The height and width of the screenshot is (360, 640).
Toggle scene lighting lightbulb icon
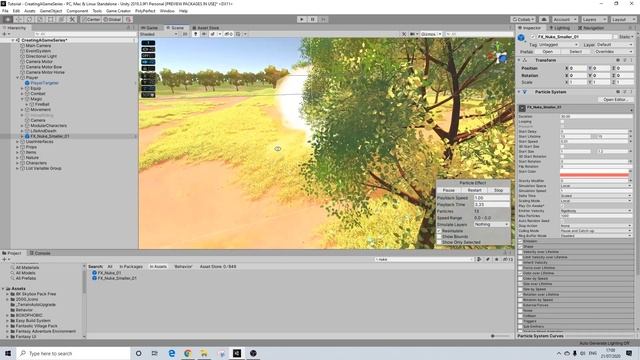196,34
